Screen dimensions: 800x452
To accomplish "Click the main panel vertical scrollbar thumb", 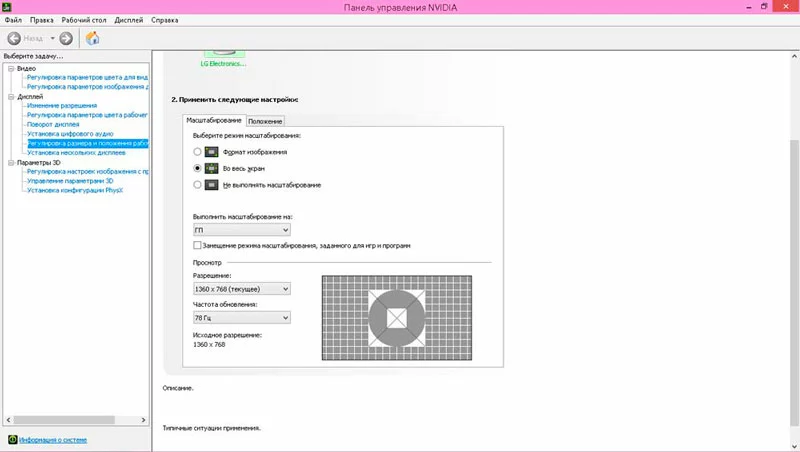I will pos(794,282).
